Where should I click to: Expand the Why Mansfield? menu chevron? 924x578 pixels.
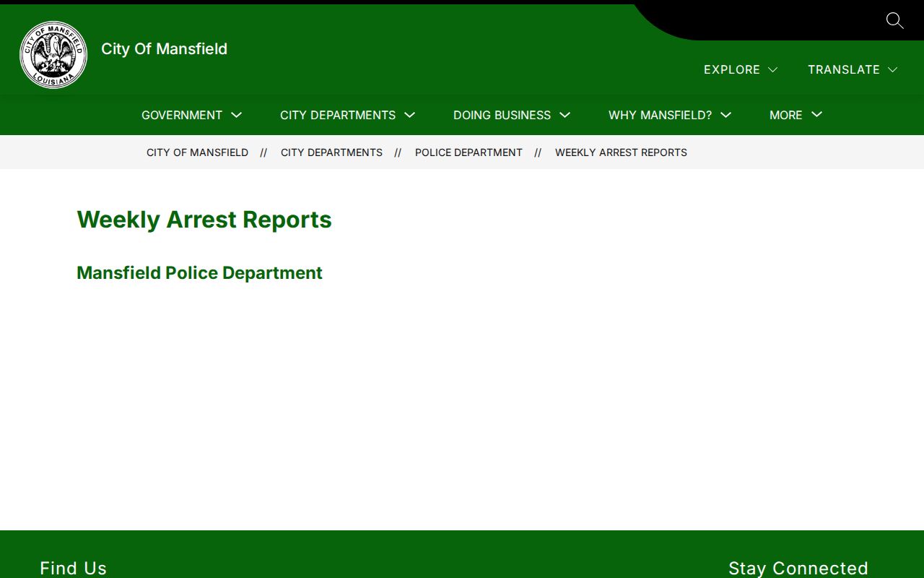click(x=726, y=115)
